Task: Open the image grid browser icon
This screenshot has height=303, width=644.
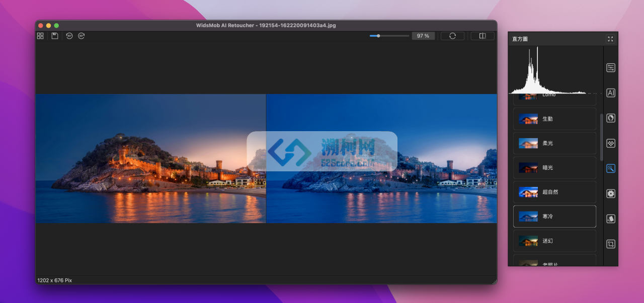Action: (40, 36)
